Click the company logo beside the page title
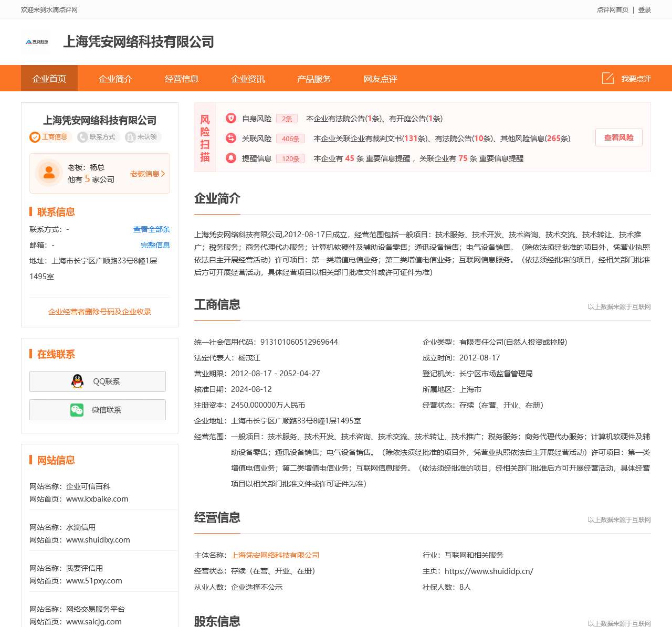This screenshot has height=627, width=672. (37, 41)
